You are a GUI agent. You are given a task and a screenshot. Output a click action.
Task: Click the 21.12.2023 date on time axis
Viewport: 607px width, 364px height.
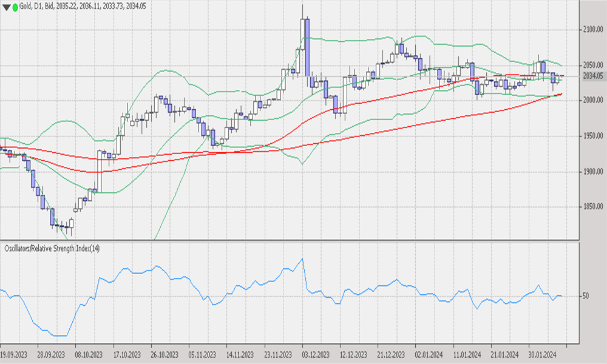point(390,354)
